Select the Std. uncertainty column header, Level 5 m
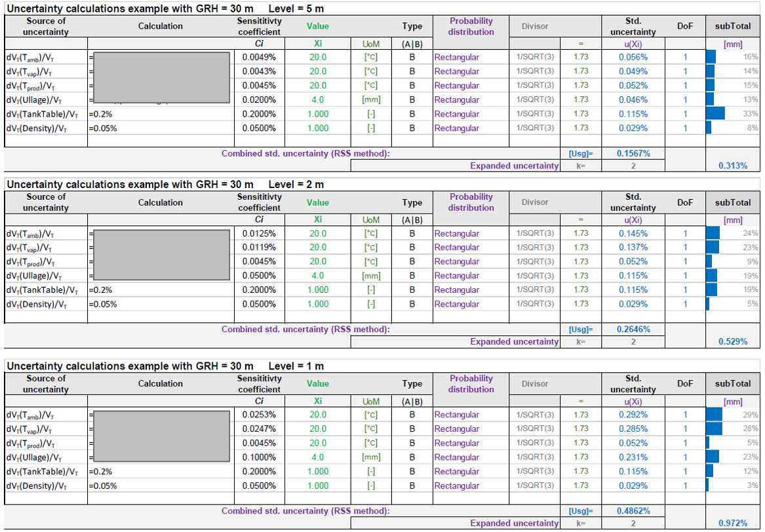 pyautogui.click(x=632, y=26)
